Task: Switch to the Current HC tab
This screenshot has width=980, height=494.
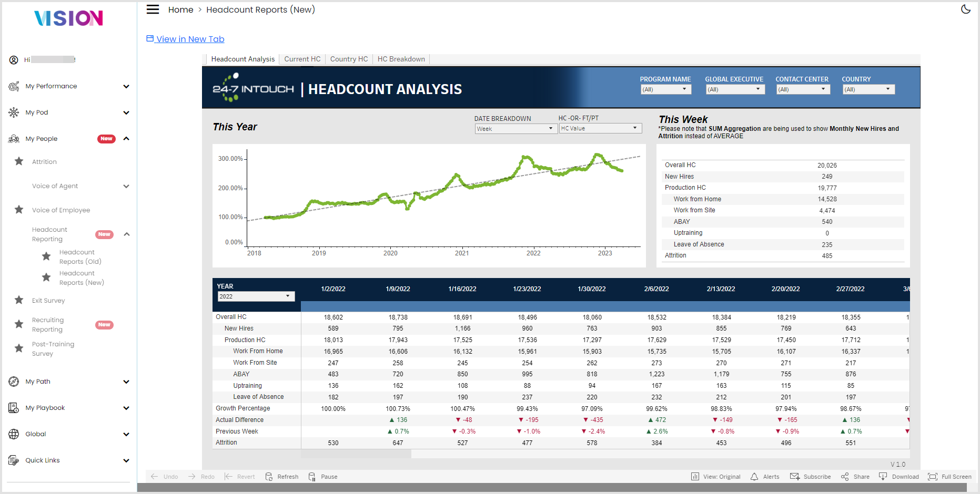Action: coord(302,59)
